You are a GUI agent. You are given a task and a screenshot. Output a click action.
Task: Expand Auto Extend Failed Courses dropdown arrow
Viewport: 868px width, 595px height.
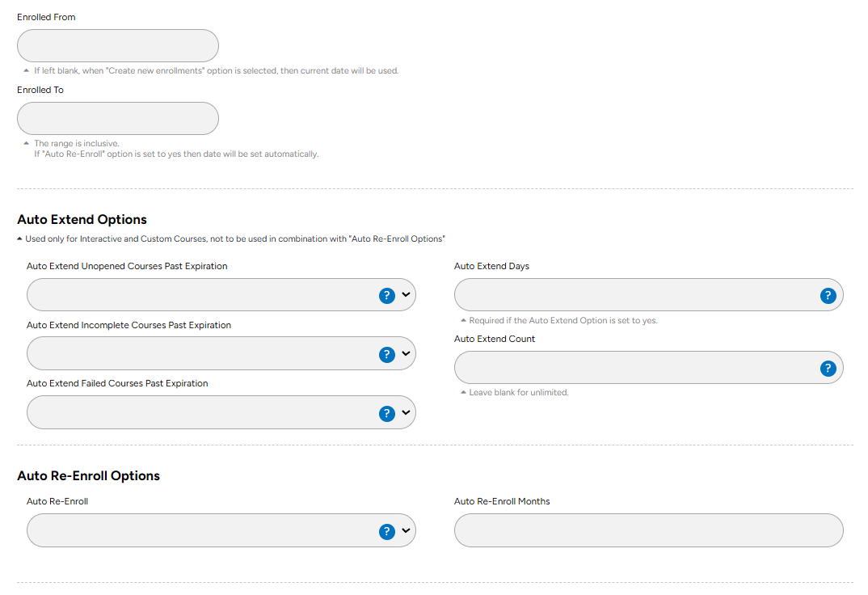(x=406, y=411)
